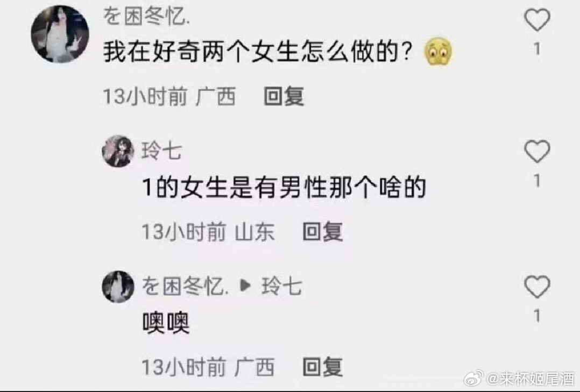Select the reply text 1的女生是有男性那个啥的
This screenshot has height=392, width=580.
[x=284, y=188]
